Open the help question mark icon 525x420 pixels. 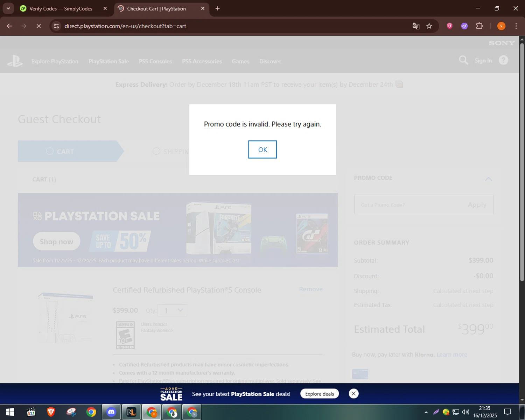click(503, 60)
